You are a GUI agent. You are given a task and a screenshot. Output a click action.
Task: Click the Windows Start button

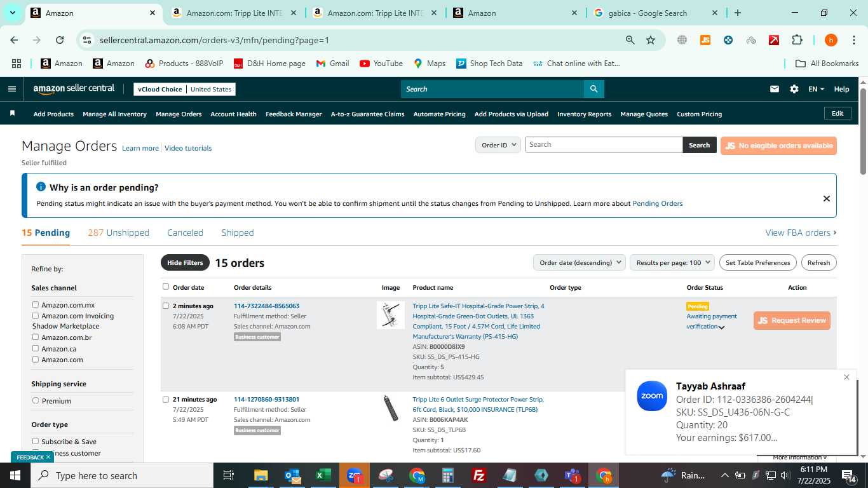15,475
